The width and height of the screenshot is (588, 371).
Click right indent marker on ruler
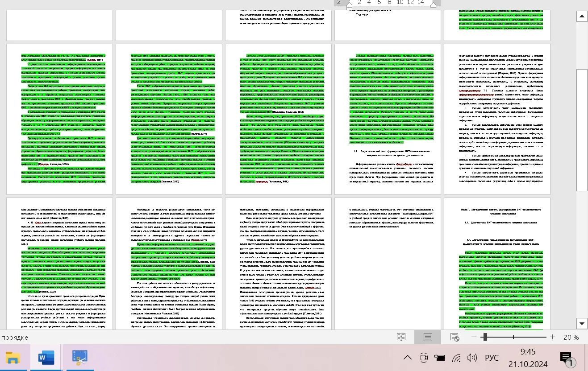pyautogui.click(x=433, y=4)
